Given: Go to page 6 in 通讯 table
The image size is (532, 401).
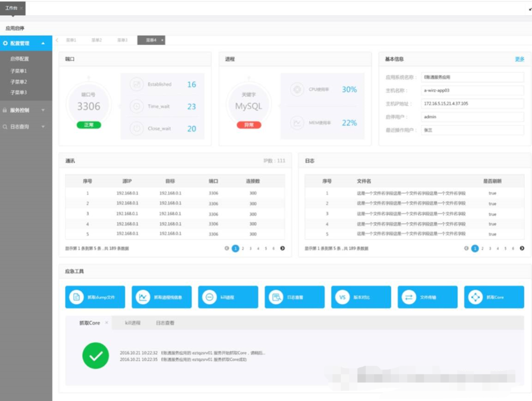Looking at the screenshot, I should [x=273, y=248].
